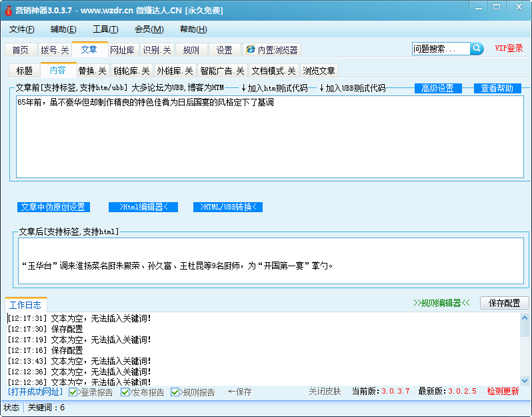This screenshot has height=417, width=532.
Task: Open the 文件(F) menu
Action: click(x=22, y=29)
